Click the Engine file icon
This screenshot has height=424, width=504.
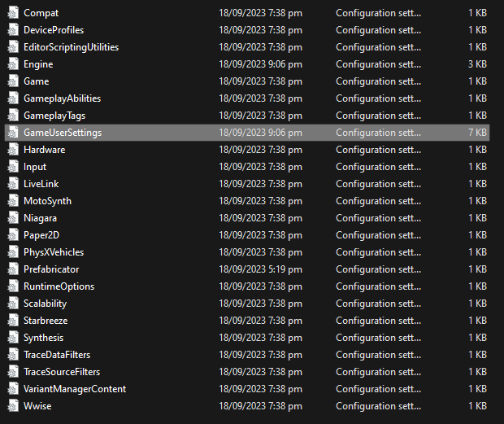(x=13, y=64)
